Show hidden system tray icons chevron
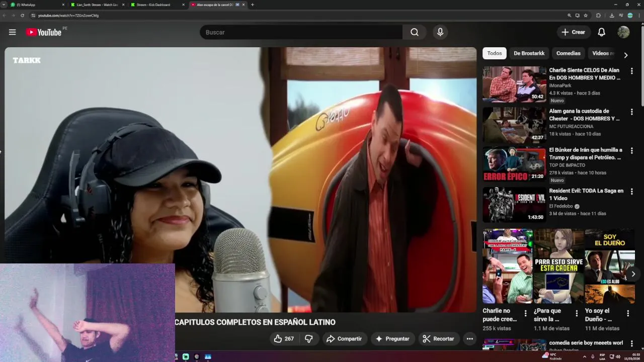This screenshot has width=644, height=362. [584, 356]
